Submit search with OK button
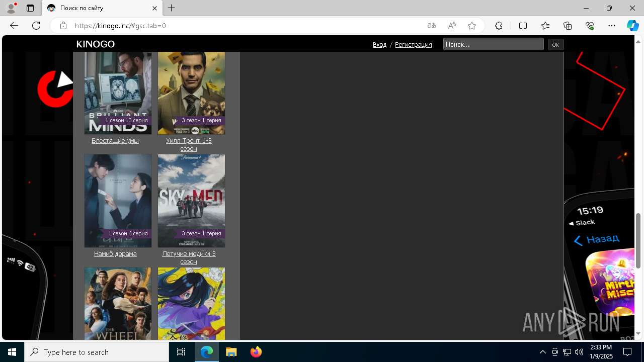This screenshot has width=644, height=362. 555,45
